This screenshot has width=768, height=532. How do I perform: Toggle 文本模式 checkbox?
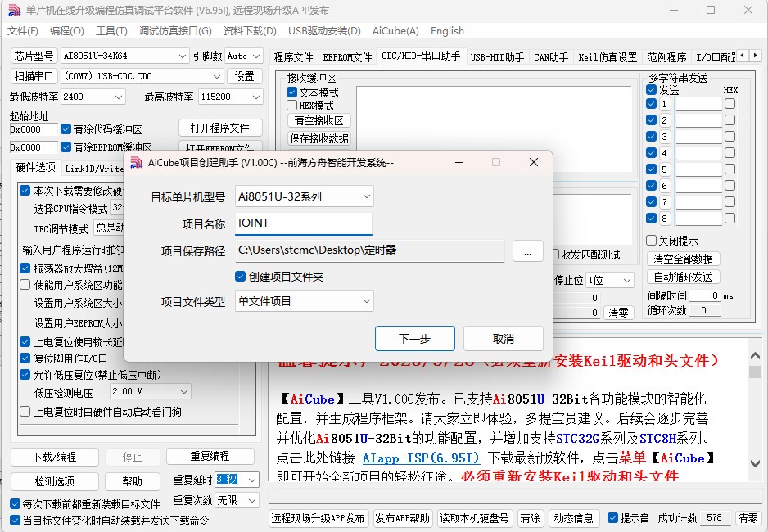292,92
